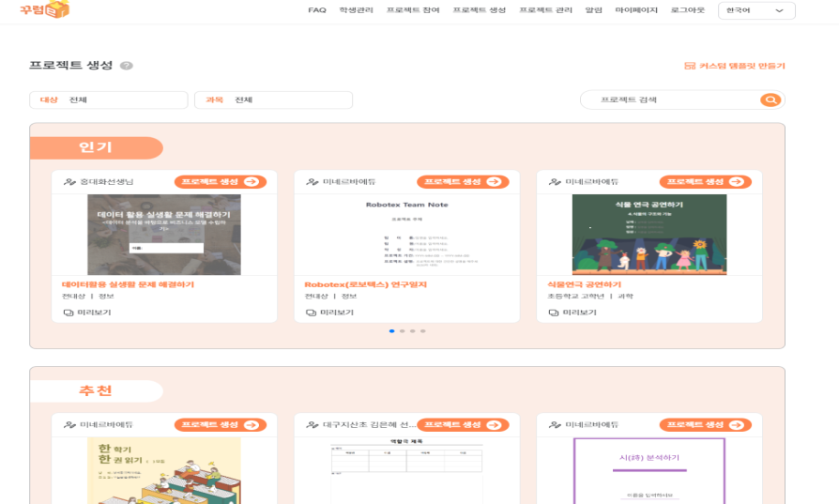Click author icon for 홍대화선생님
The width and height of the screenshot is (839, 504).
click(69, 182)
